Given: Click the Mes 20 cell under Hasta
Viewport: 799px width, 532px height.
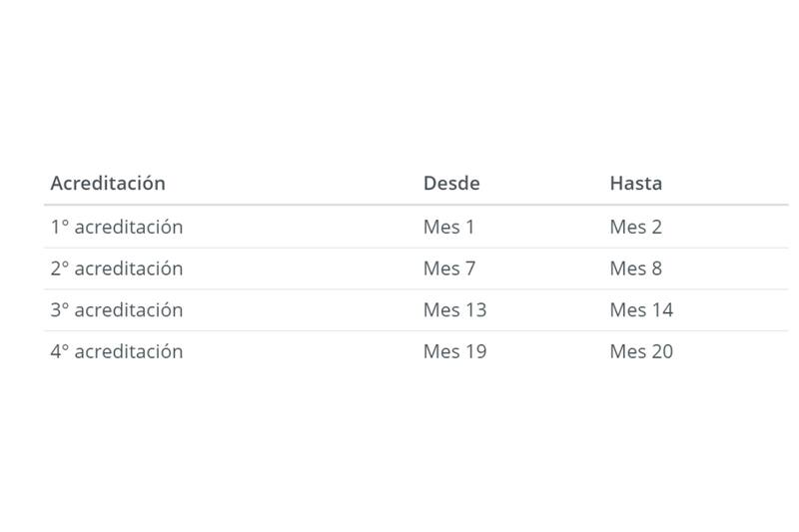Looking at the screenshot, I should pyautogui.click(x=641, y=351).
